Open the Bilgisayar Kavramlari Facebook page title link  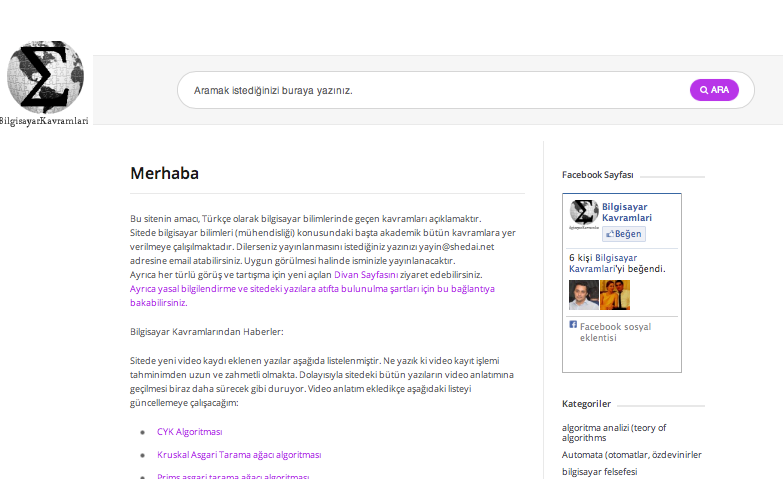[627, 212]
